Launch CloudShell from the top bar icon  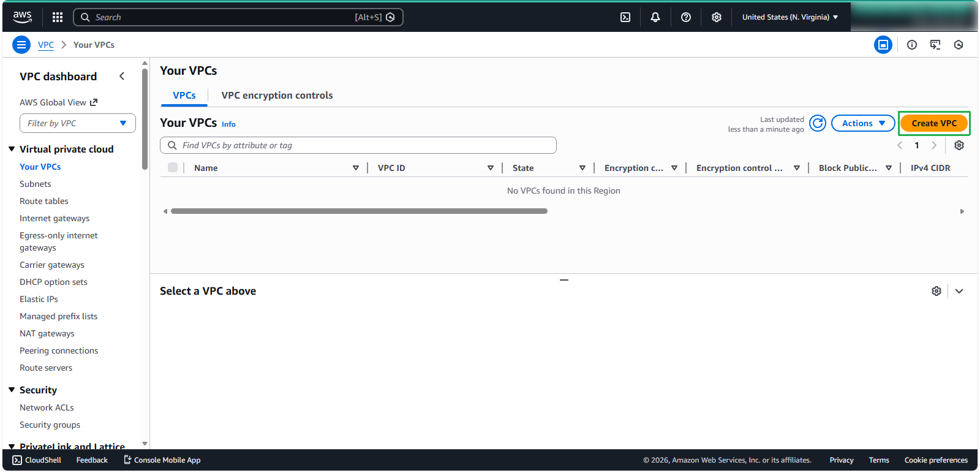tap(625, 17)
